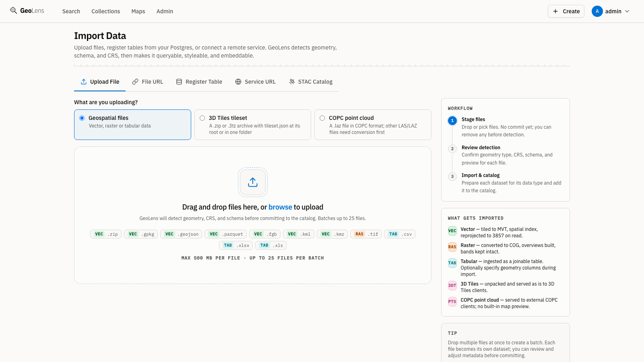The image size is (644, 362).
Task: Click workflow step 2 circle
Action: [452, 149]
